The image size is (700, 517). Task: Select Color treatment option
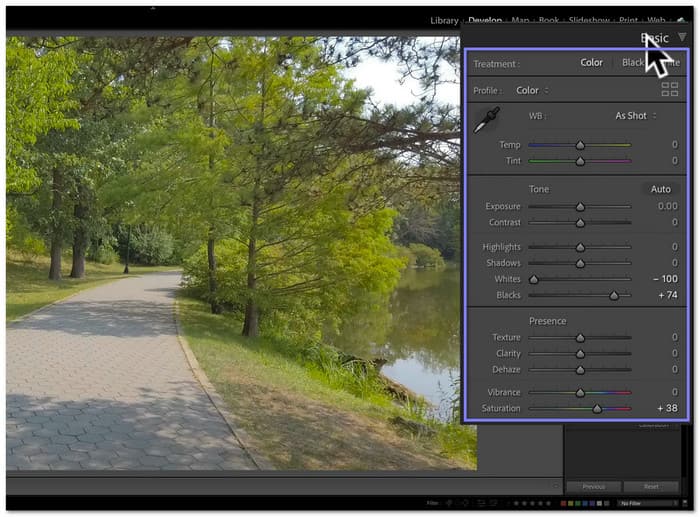(591, 63)
